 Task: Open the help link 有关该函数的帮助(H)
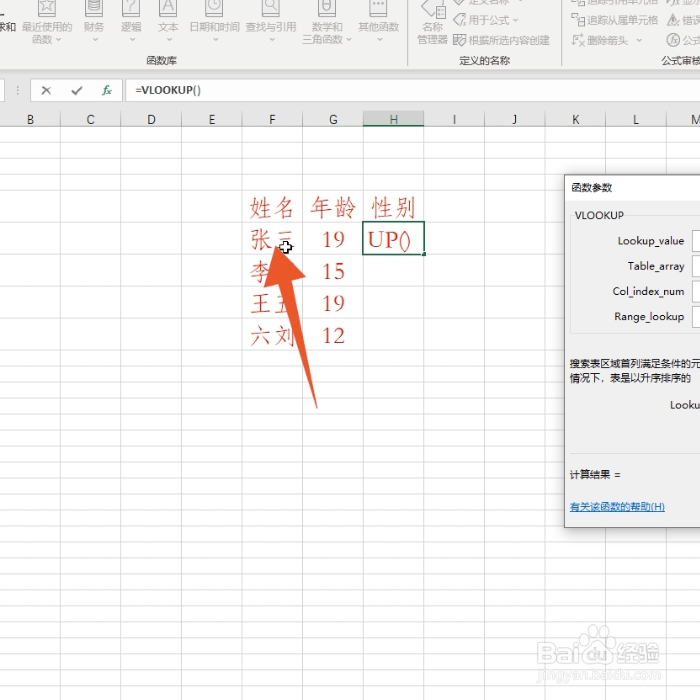coord(617,507)
